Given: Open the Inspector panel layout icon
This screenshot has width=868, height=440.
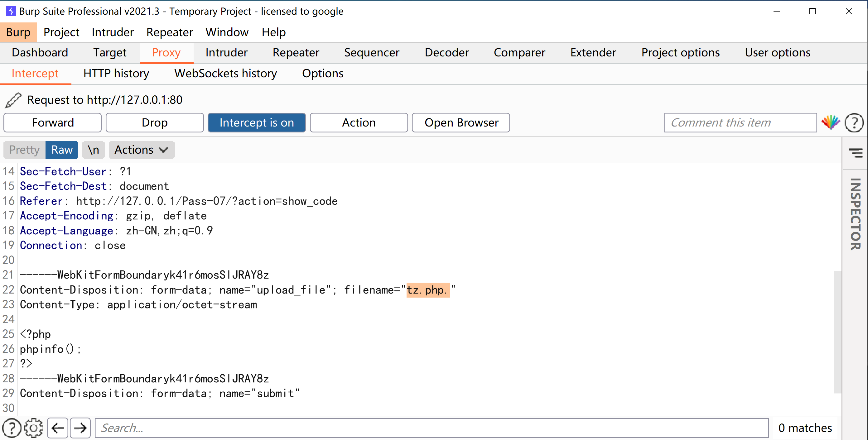Looking at the screenshot, I should coord(856,153).
